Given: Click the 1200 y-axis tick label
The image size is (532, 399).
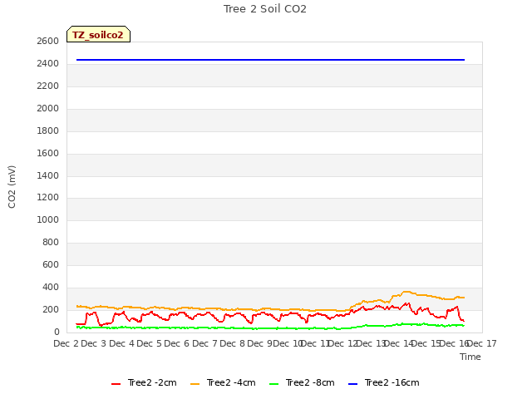Looking at the screenshot, I should (48, 198).
